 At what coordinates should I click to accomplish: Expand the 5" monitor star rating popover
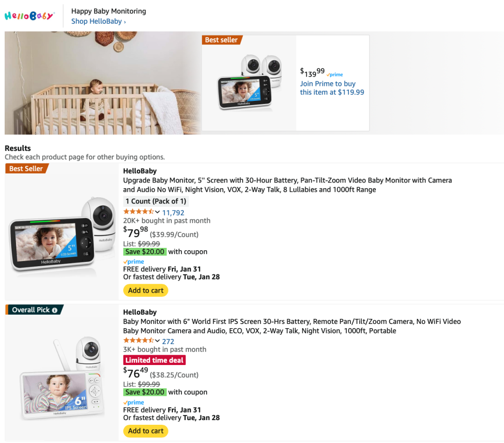tap(157, 212)
